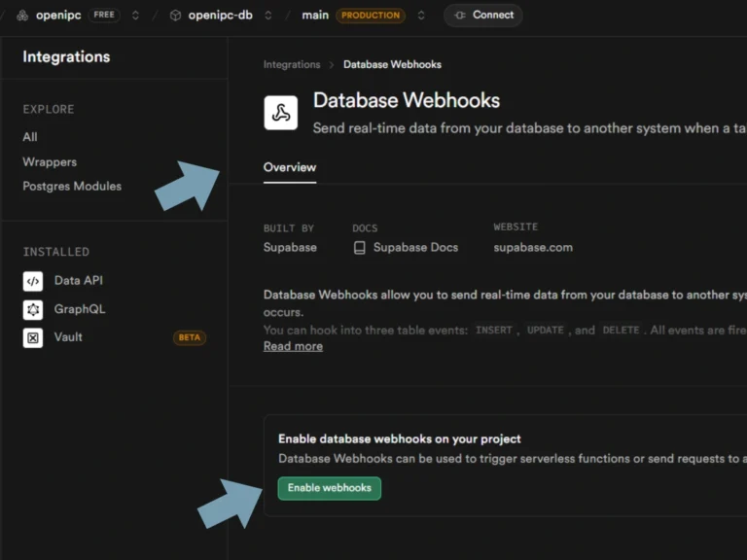
Task: Click the Database Webhooks logo icon
Action: 281,113
